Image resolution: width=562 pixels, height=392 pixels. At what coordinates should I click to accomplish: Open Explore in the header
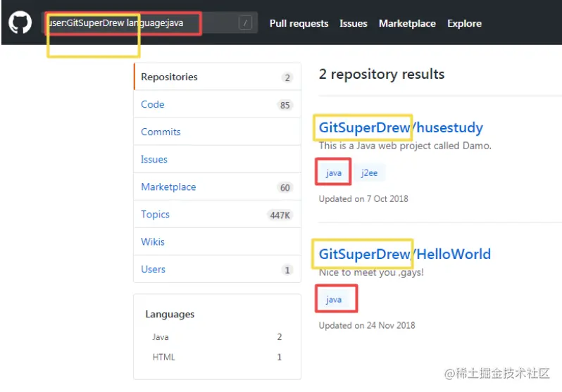click(464, 23)
